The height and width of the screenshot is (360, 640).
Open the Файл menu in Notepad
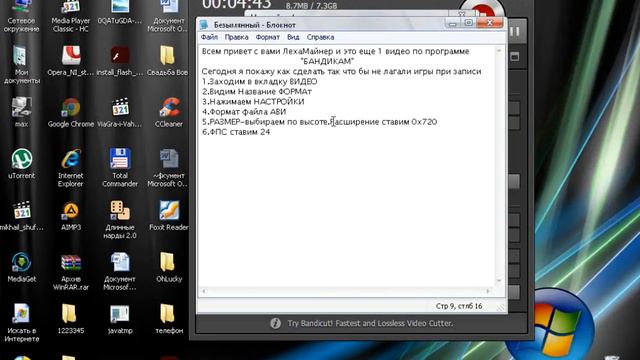(209, 37)
